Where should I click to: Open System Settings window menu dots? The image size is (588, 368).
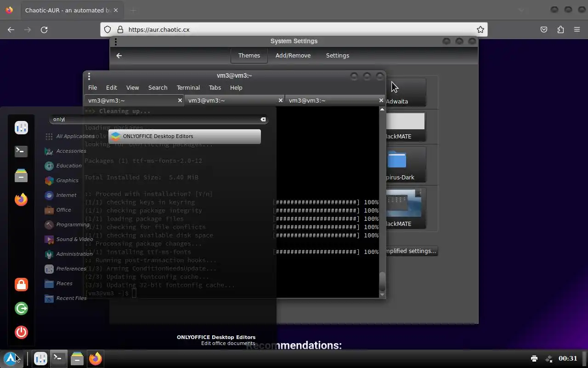tap(116, 41)
